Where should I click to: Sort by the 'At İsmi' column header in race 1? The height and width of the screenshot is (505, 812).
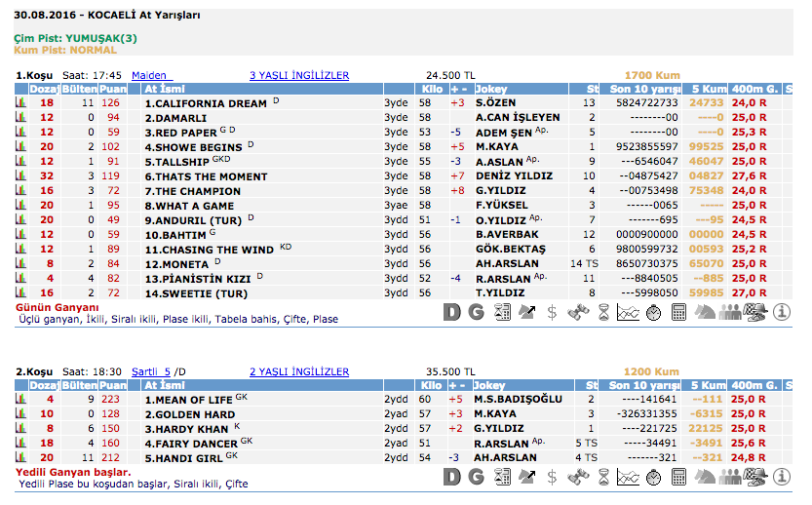pos(165,89)
